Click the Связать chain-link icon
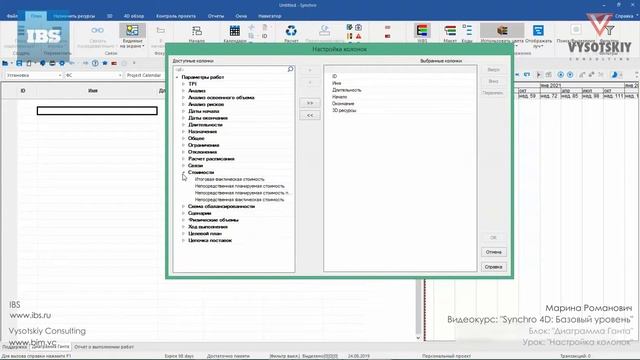This screenshot has width=640, height=360. click(97, 30)
